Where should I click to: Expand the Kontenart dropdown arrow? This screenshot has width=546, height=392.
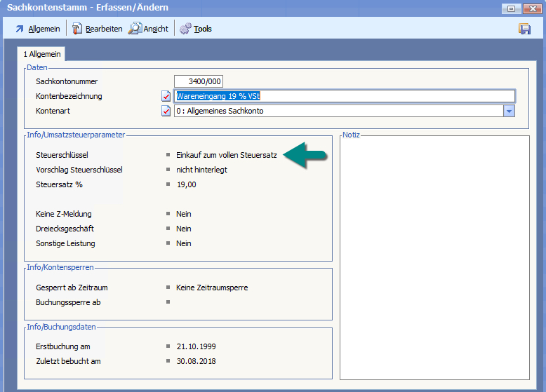(x=509, y=111)
